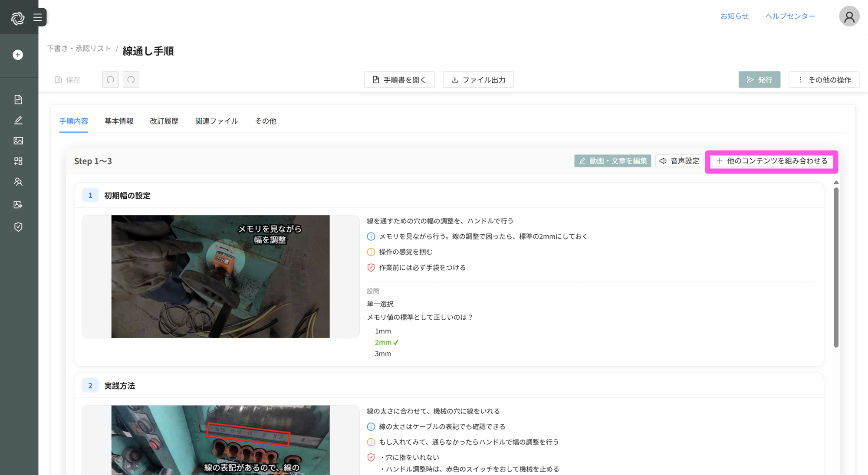Click the redo arrow button
Screen dimensions: 868x475
[131, 79]
